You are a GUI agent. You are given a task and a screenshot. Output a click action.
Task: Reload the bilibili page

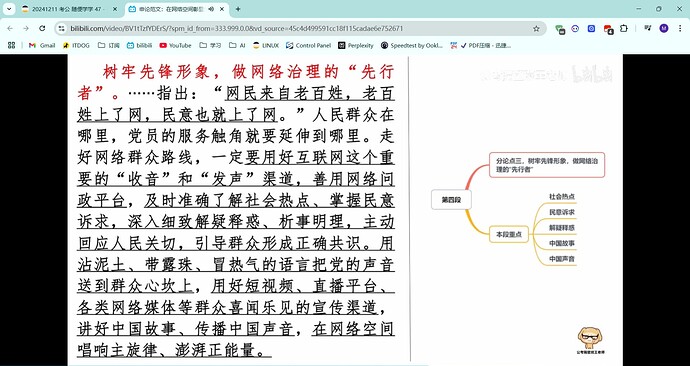tap(42, 29)
